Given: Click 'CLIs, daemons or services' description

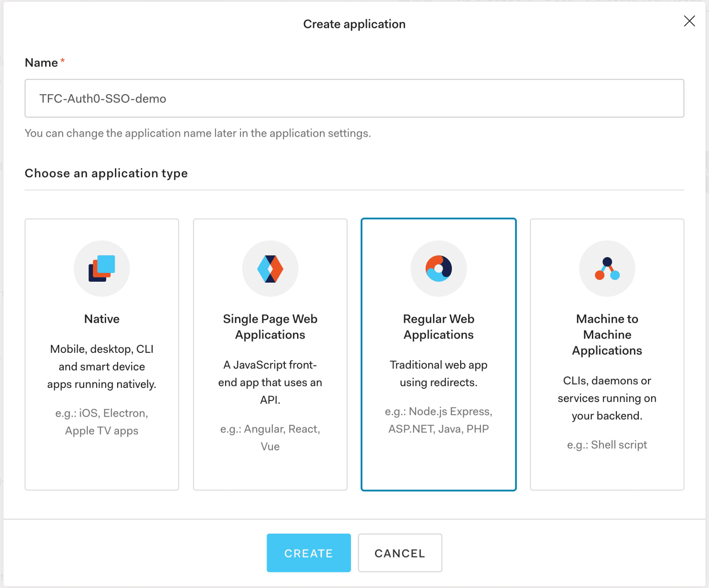Looking at the screenshot, I should (x=607, y=398).
